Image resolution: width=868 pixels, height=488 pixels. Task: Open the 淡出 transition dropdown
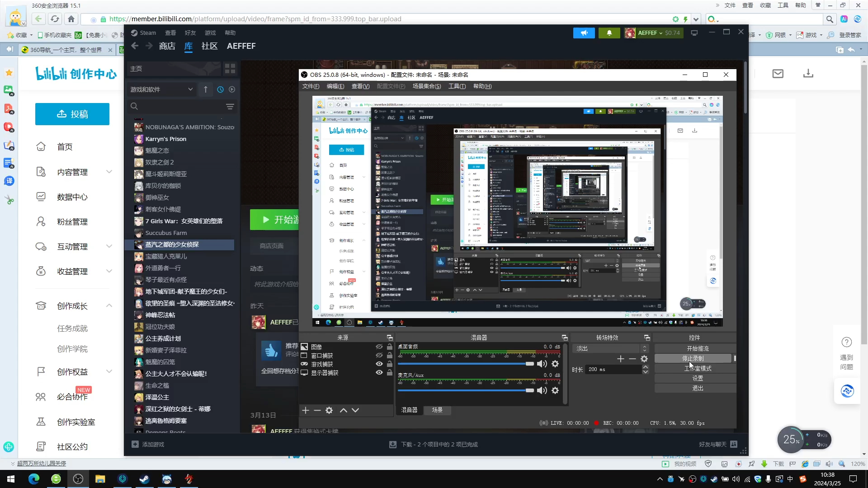611,348
